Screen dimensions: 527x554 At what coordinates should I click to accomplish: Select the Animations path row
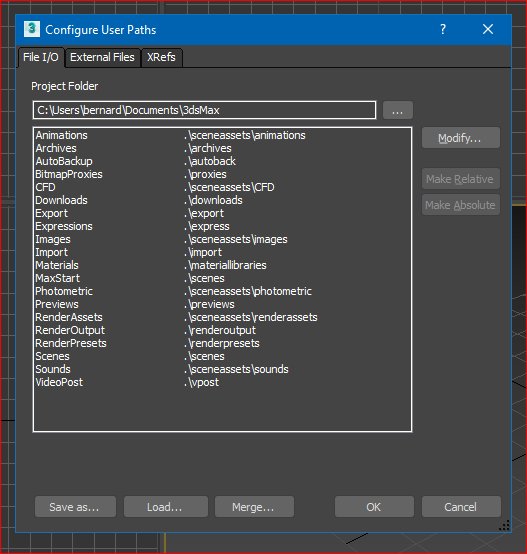tap(223, 135)
